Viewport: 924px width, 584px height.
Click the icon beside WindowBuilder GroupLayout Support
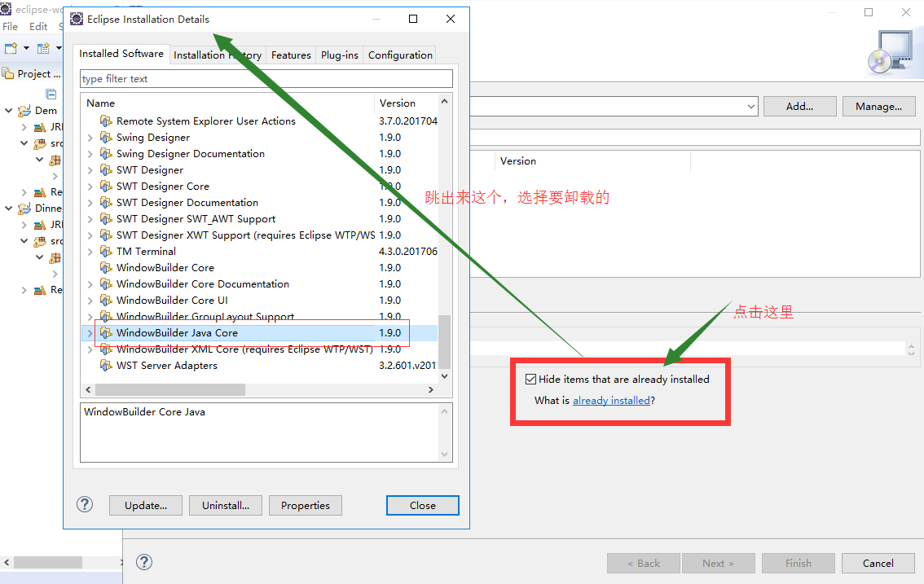coord(106,317)
